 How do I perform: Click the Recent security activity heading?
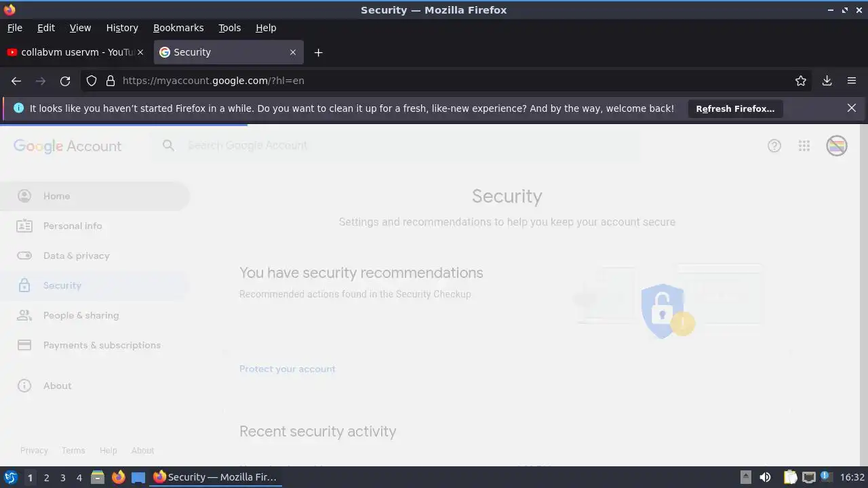coord(318,431)
